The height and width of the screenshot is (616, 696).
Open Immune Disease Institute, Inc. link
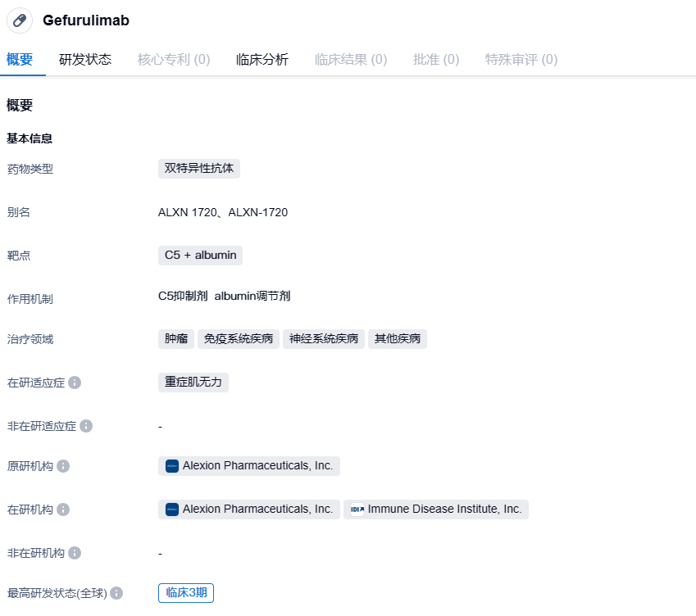pos(444,510)
